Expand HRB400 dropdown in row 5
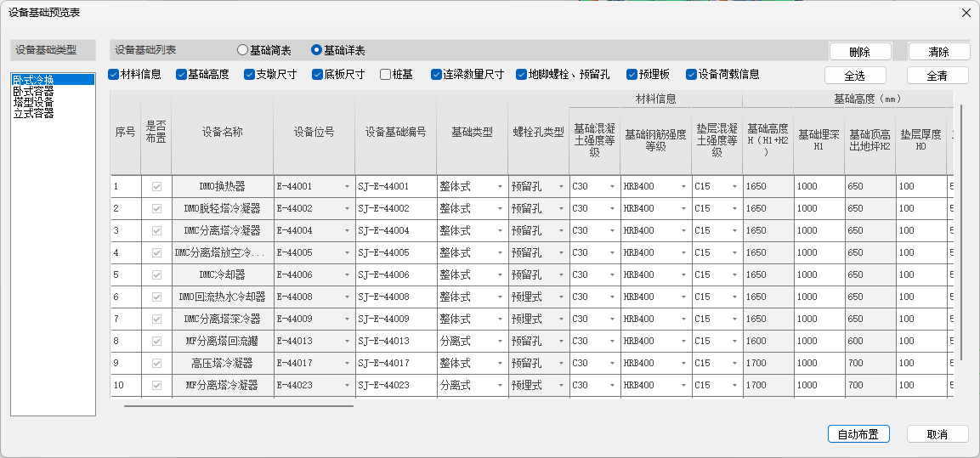Screen dimensions: 980x458 coord(683,275)
